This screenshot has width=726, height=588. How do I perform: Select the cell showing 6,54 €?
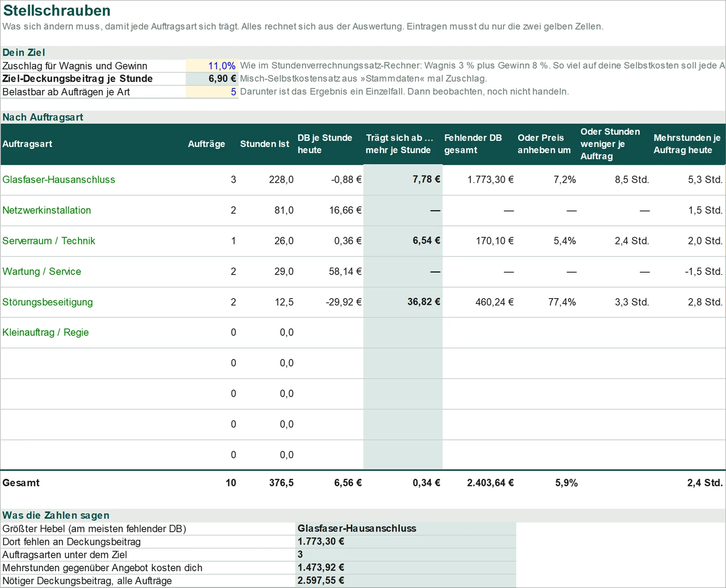click(x=403, y=241)
